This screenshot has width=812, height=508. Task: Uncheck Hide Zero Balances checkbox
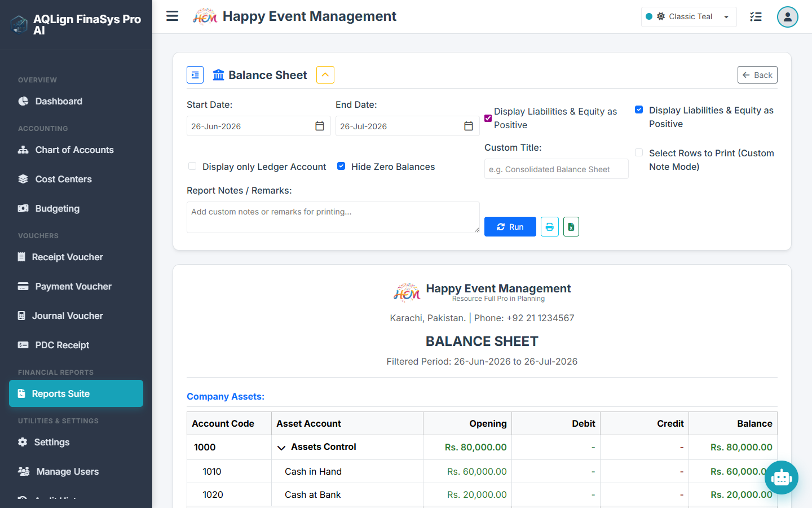341,166
